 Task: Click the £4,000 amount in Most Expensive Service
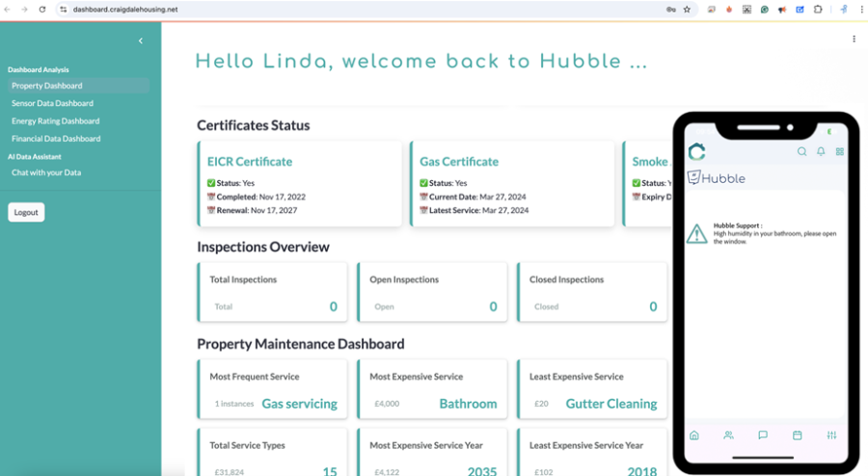click(387, 404)
